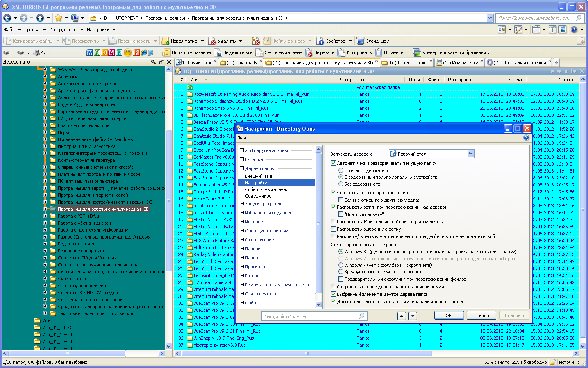The height and width of the screenshot is (368, 588).
Task: Enable 'Если не открыто в других вкладках' checkbox
Action: pos(341,200)
